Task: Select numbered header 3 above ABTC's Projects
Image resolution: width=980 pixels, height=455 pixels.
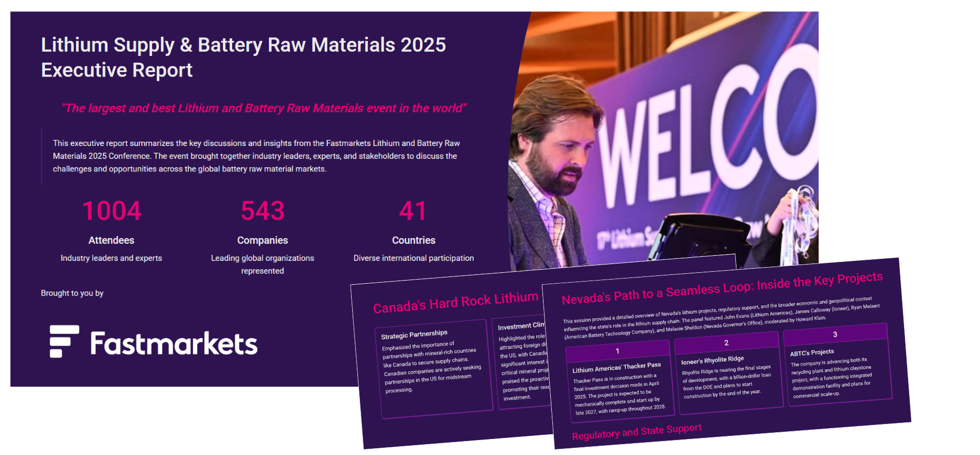Action: (835, 334)
